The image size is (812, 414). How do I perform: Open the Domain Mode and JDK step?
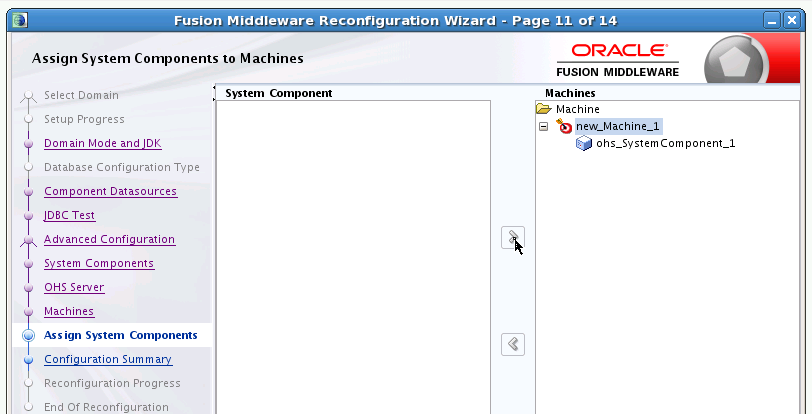(x=103, y=144)
